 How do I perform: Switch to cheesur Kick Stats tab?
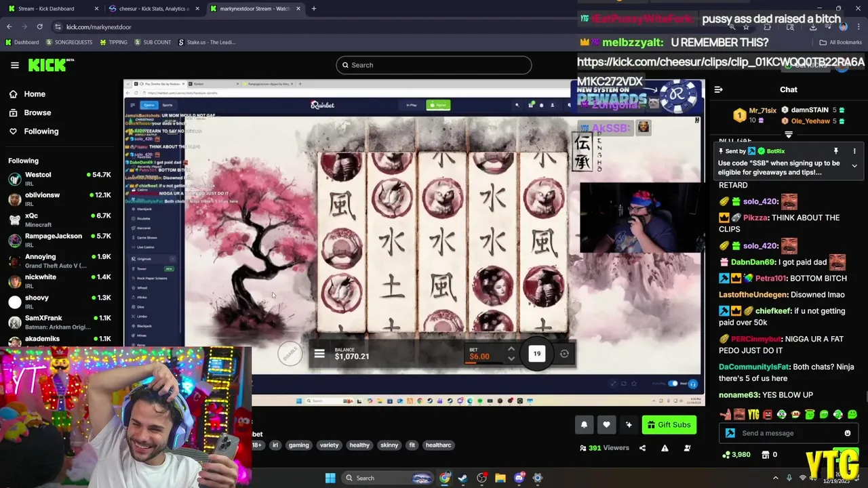tap(153, 9)
